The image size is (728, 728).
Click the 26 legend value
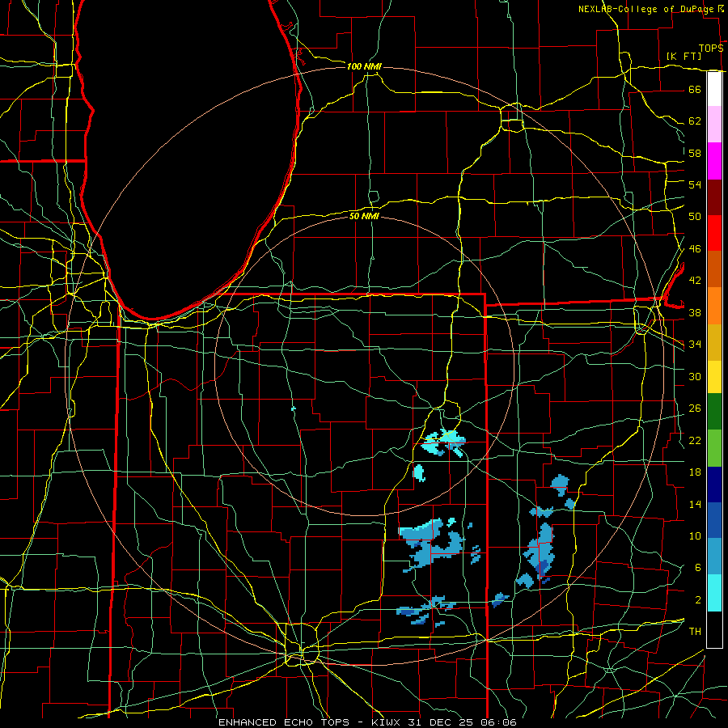click(695, 408)
